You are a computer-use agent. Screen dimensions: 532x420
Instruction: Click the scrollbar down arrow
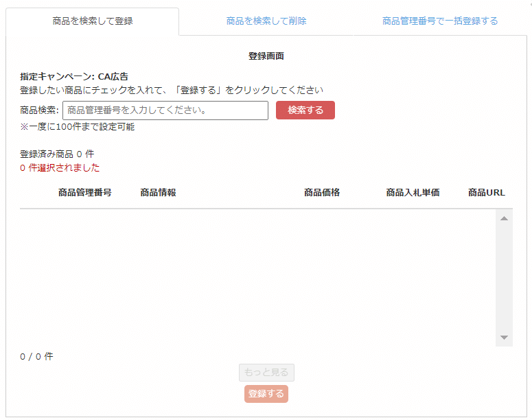tap(504, 338)
